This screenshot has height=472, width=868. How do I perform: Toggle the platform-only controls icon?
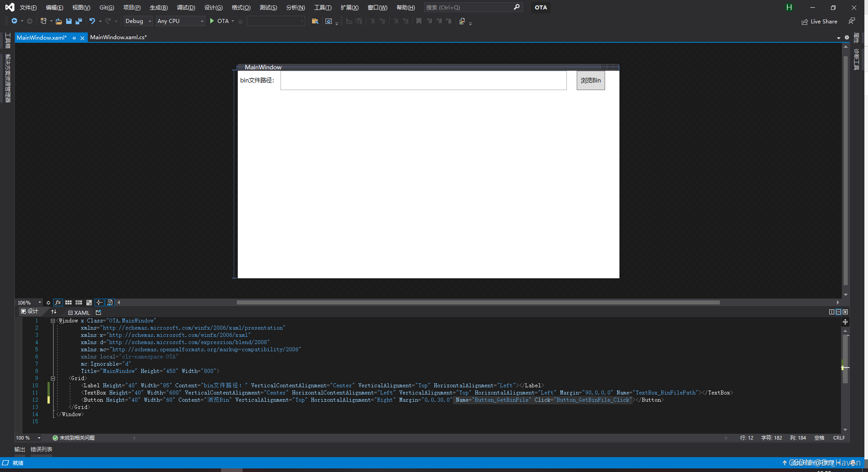110,303
